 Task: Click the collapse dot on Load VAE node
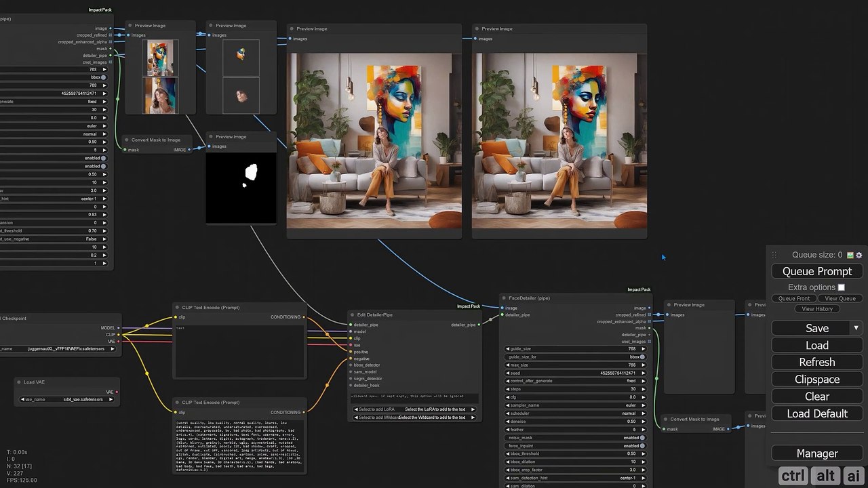pos(20,382)
